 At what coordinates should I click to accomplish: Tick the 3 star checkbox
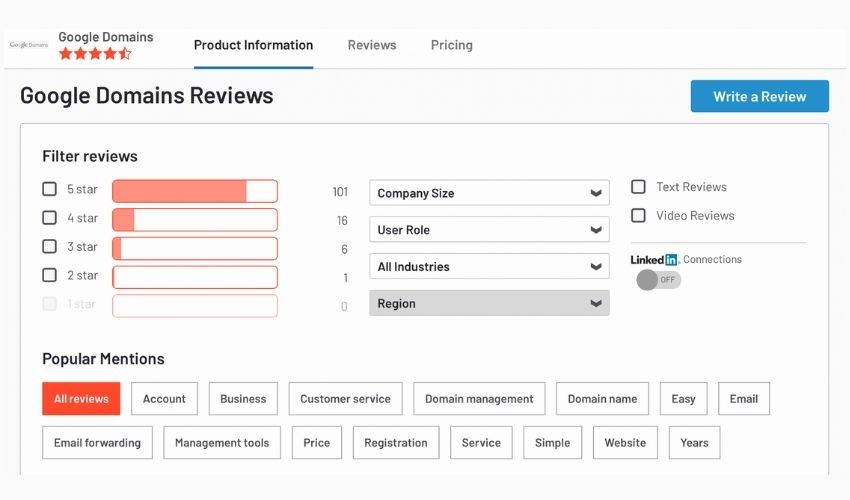pos(49,246)
